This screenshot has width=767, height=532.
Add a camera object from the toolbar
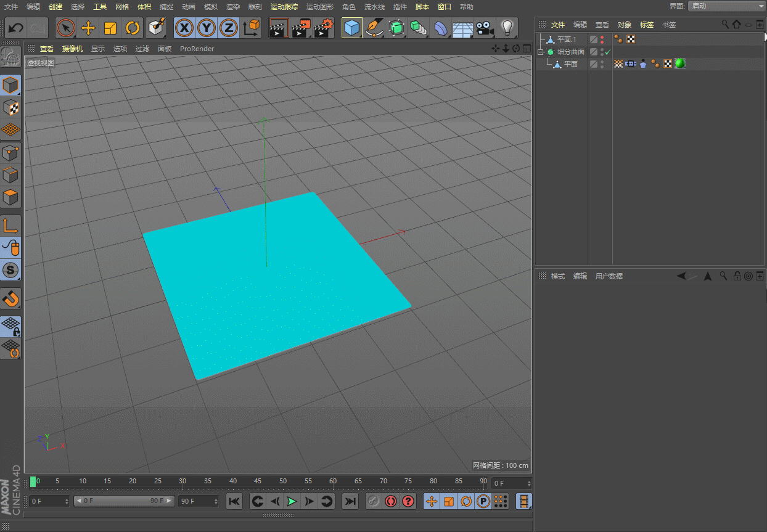click(484, 28)
